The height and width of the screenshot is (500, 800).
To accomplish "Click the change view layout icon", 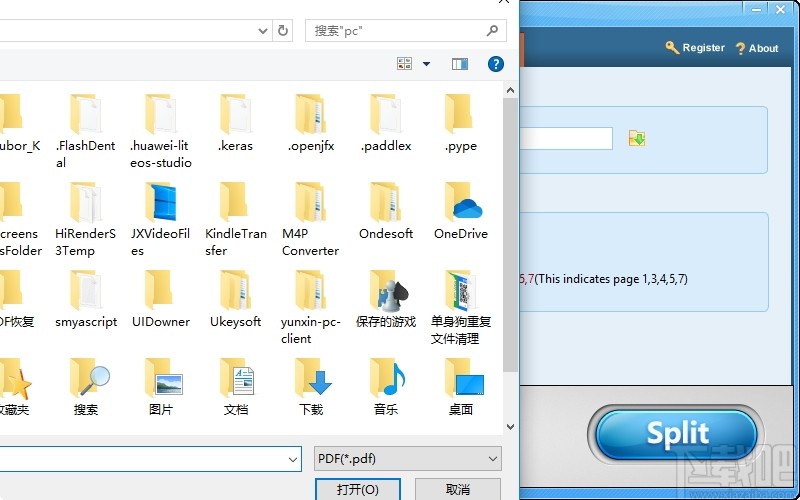I will click(405, 64).
